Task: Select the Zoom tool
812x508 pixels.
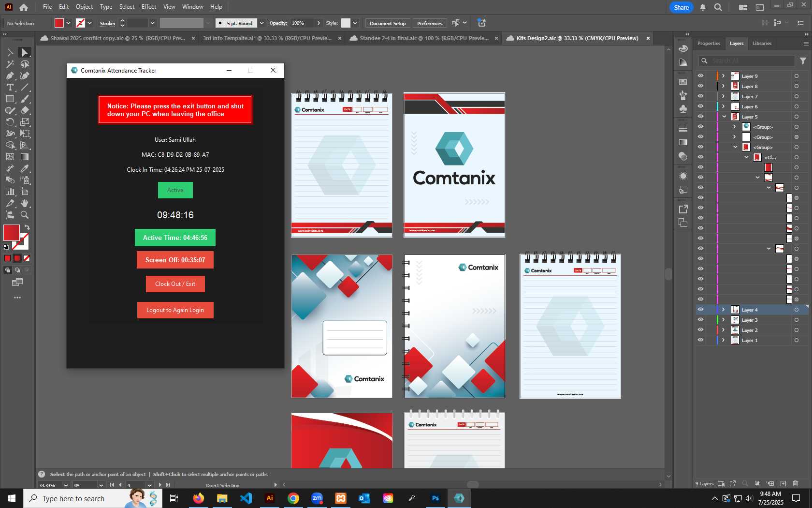Action: (25, 215)
